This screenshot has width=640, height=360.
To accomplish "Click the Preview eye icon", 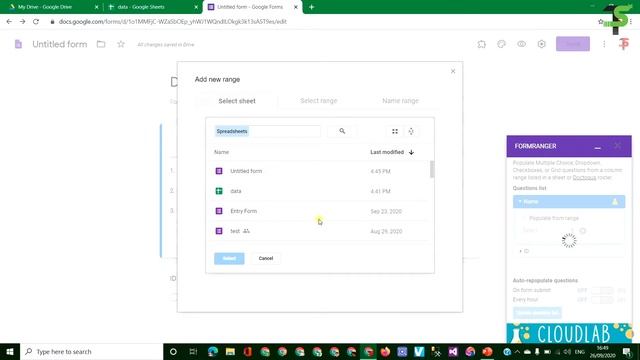I will point(522,44).
